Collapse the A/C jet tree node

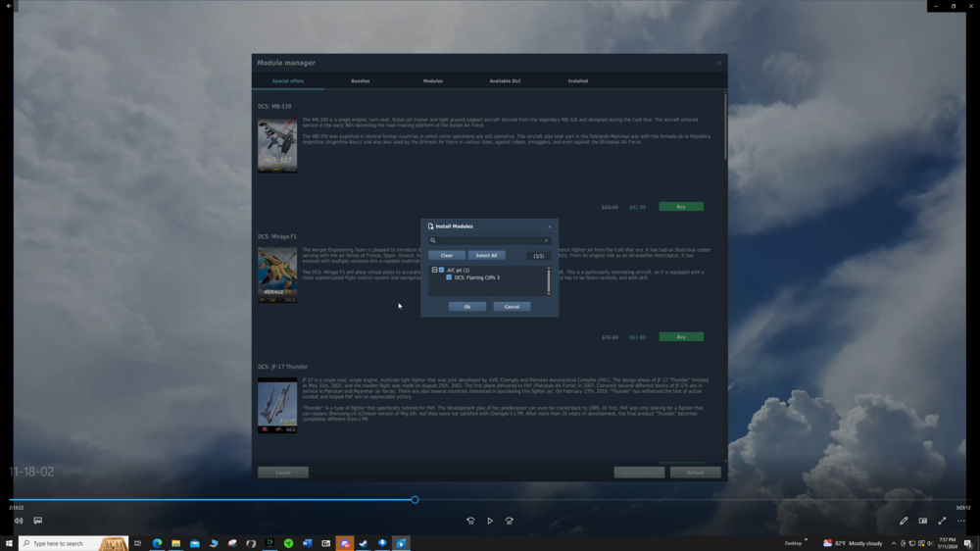pos(434,271)
